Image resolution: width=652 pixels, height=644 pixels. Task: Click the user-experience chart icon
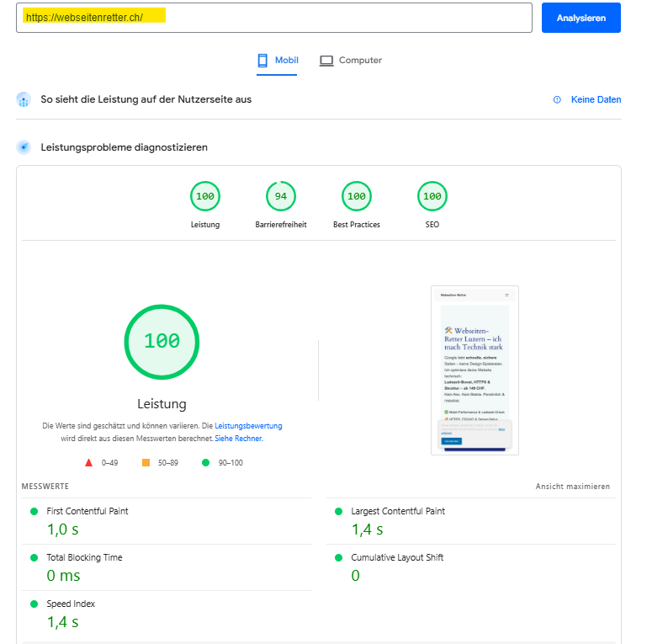tap(24, 100)
